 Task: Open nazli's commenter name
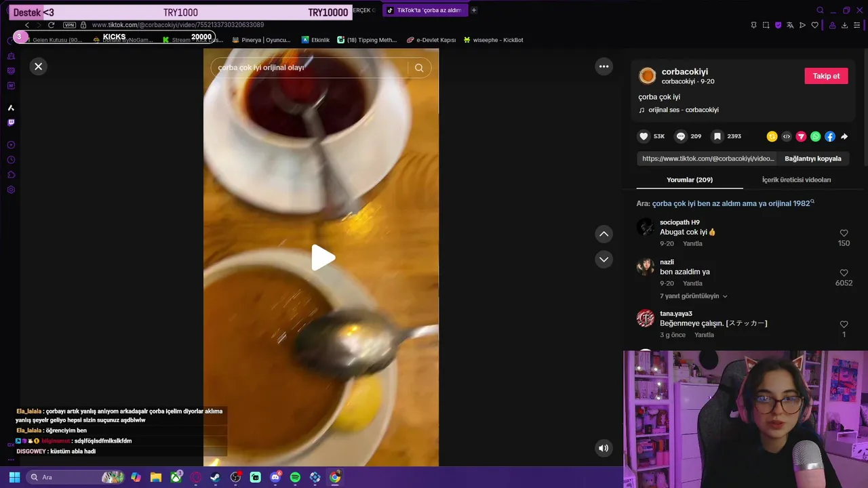(x=667, y=262)
